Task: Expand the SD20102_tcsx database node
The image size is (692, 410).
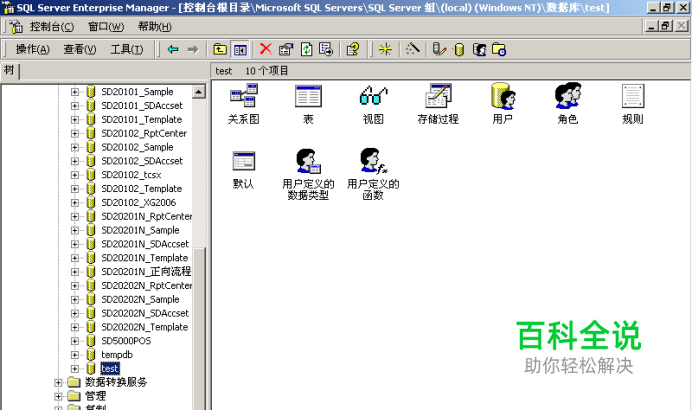Action: click(x=75, y=175)
